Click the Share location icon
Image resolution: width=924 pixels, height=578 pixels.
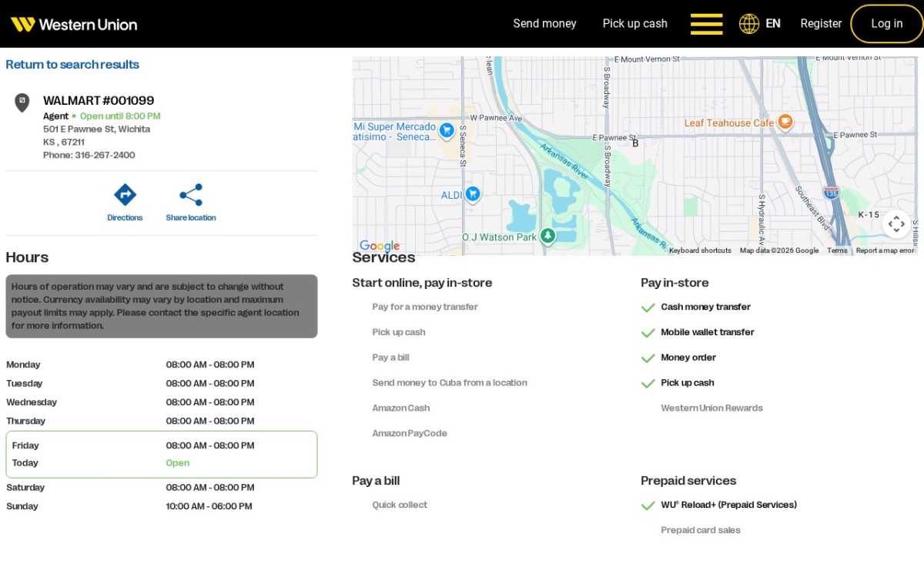tap(191, 194)
